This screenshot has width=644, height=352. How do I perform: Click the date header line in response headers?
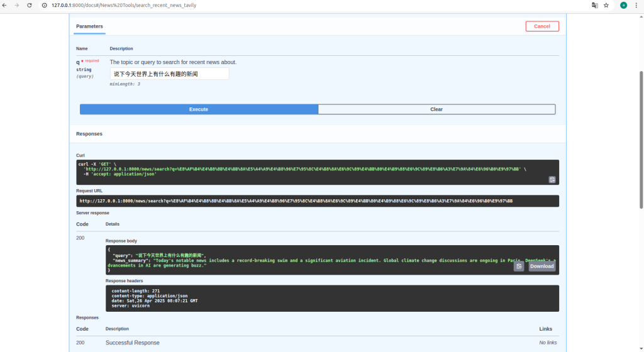[x=155, y=300]
